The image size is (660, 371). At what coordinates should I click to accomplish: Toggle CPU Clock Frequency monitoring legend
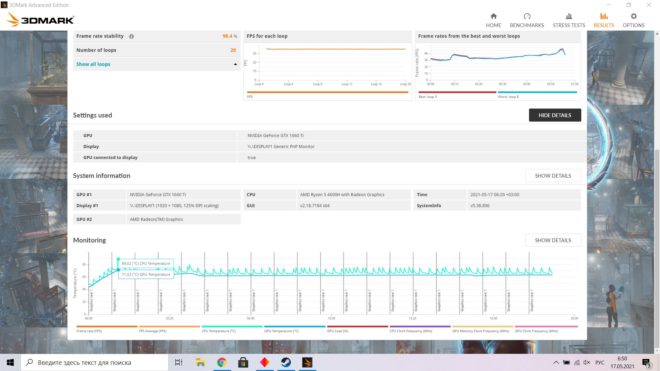[x=420, y=328]
